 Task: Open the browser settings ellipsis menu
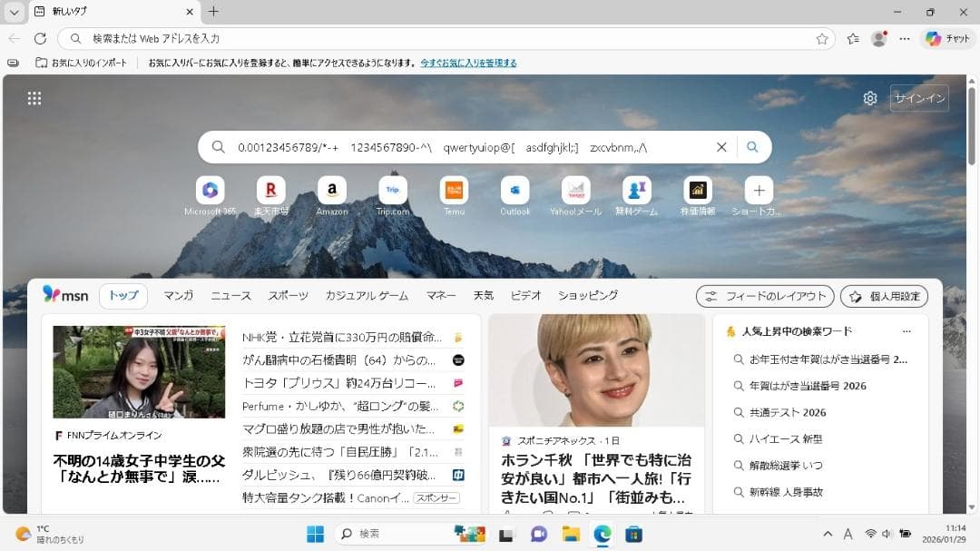(x=904, y=39)
